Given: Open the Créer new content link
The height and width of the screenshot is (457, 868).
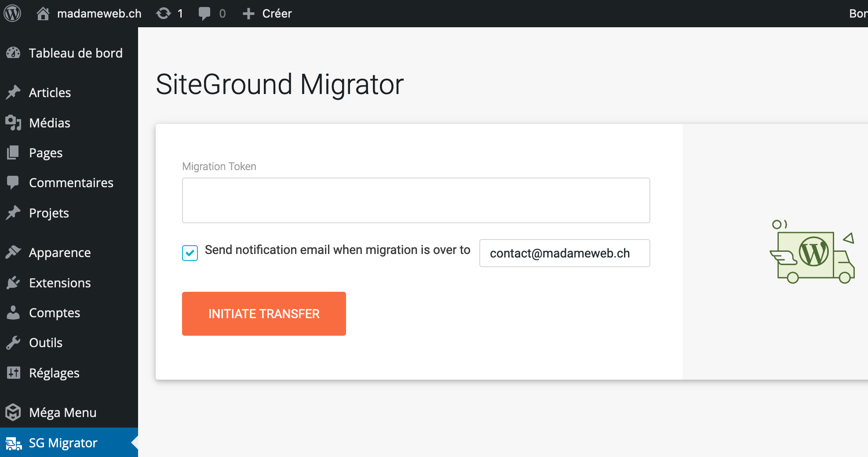Looking at the screenshot, I should [277, 14].
